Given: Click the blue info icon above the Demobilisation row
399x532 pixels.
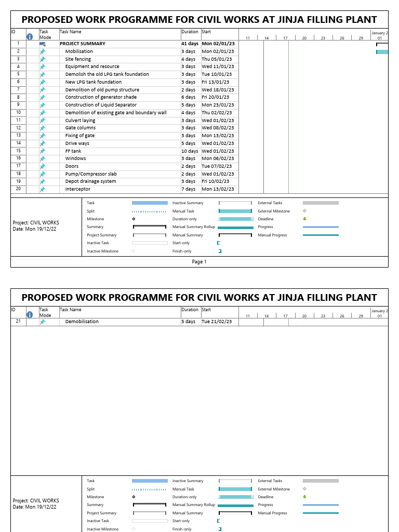Looking at the screenshot, I should click(30, 314).
